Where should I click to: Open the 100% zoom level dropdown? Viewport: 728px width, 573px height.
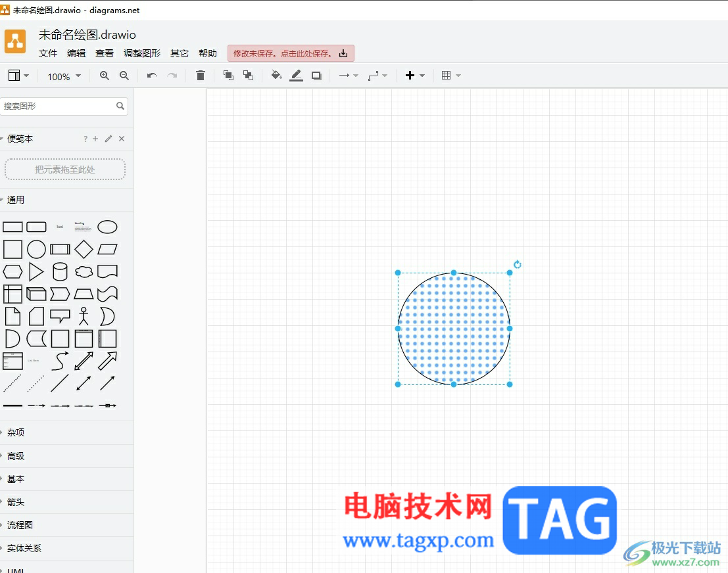64,76
